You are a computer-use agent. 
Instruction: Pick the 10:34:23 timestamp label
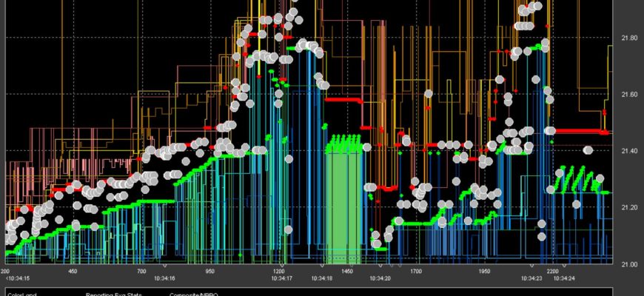[531, 278]
